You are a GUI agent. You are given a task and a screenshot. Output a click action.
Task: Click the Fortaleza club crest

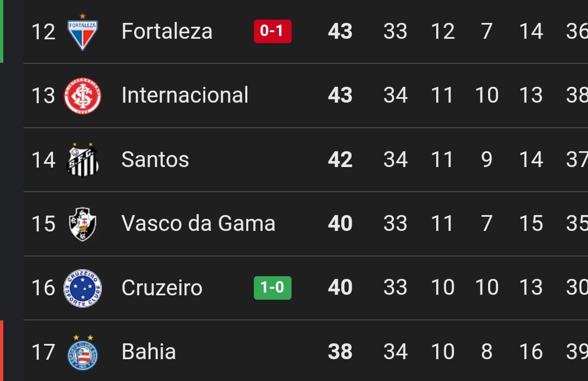point(82,32)
